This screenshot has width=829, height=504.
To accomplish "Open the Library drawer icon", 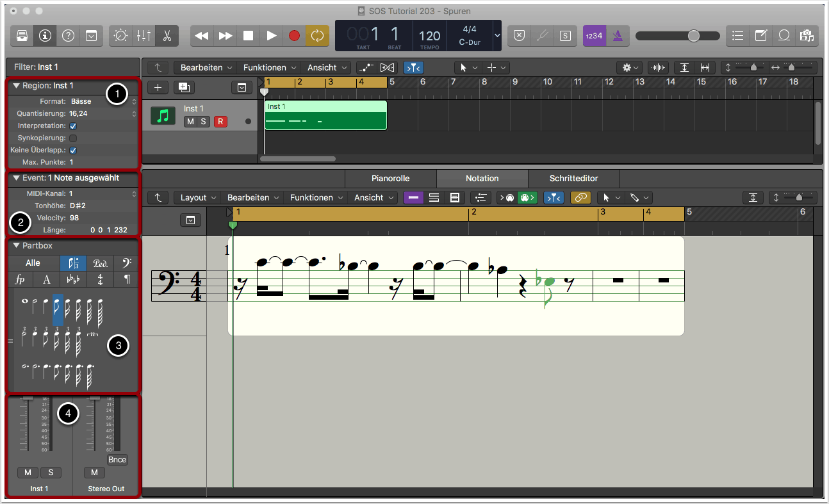I will coord(22,36).
